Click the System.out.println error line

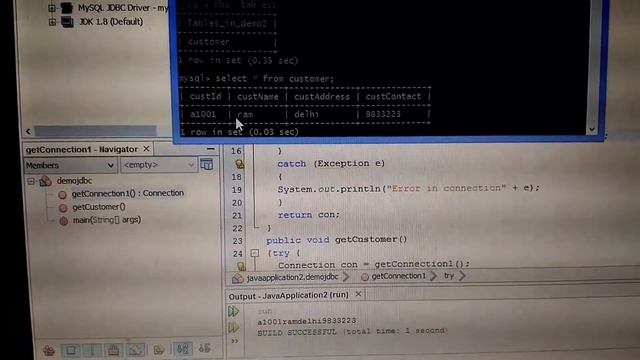tap(408, 189)
